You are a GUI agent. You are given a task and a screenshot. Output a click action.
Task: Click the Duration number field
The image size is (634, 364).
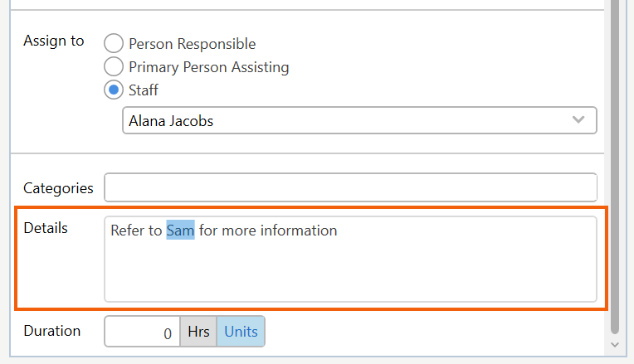point(141,332)
